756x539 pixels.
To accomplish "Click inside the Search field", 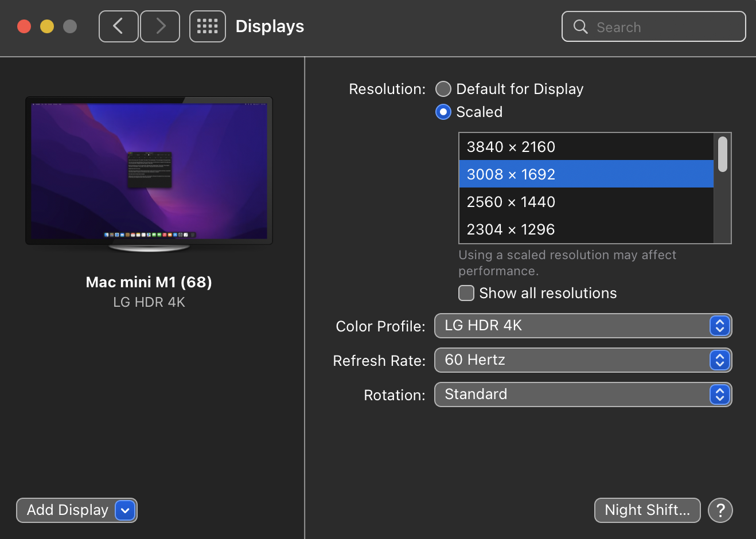I will coord(654,27).
